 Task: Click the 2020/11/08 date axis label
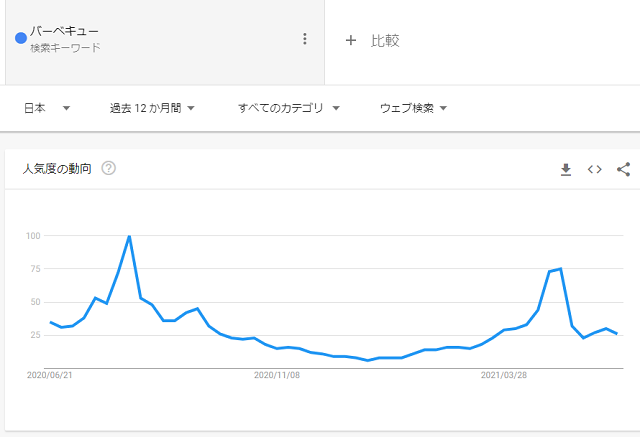277,375
